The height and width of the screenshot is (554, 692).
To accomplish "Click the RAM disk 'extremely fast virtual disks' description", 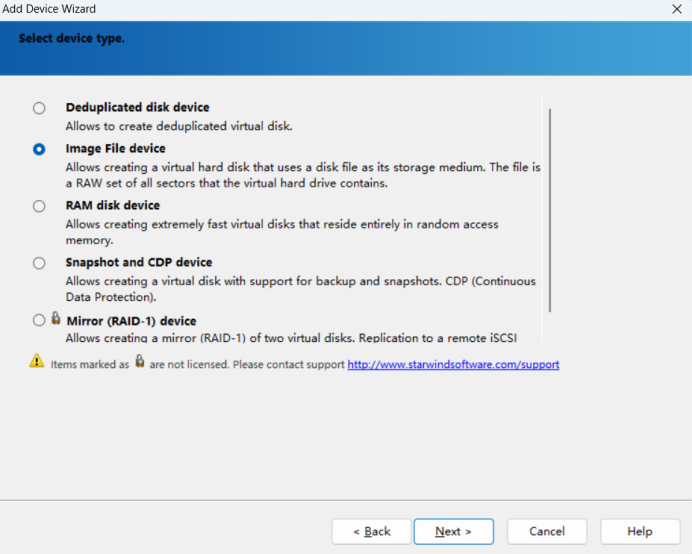I will point(282,232).
